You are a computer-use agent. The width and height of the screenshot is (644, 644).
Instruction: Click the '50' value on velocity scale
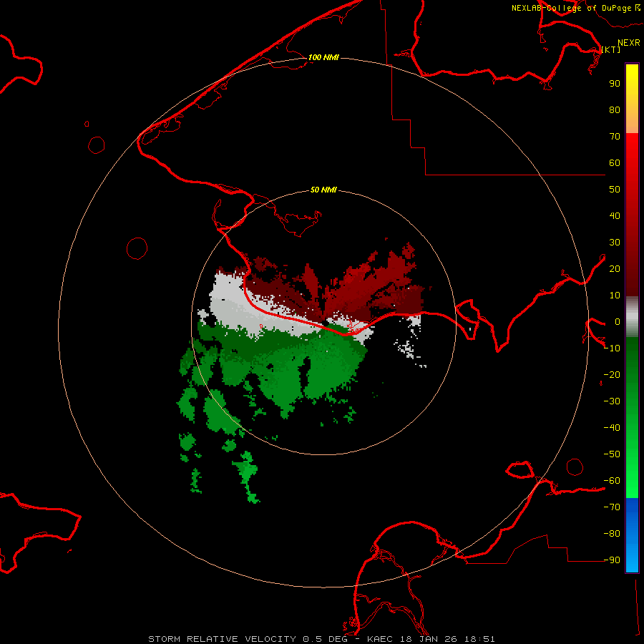coord(615,190)
